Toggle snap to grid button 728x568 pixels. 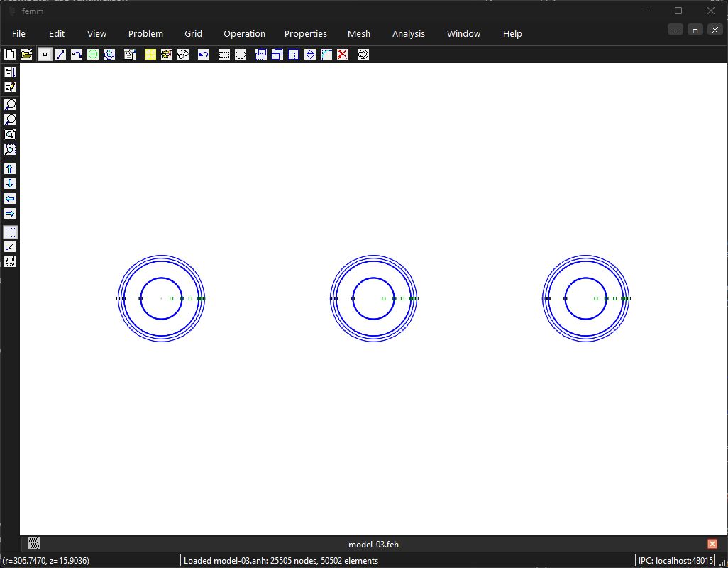point(10,246)
